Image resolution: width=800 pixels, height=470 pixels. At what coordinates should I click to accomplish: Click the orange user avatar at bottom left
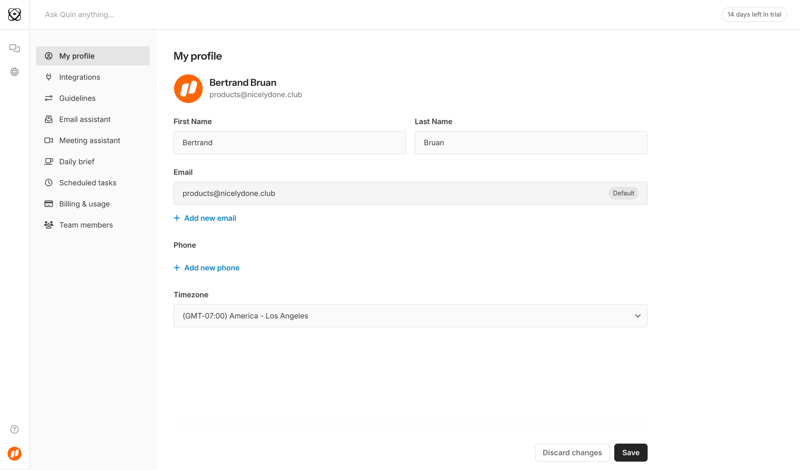[14, 454]
